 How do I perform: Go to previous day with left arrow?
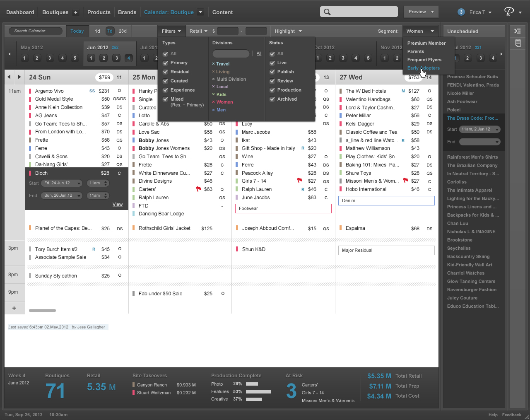coord(9,77)
